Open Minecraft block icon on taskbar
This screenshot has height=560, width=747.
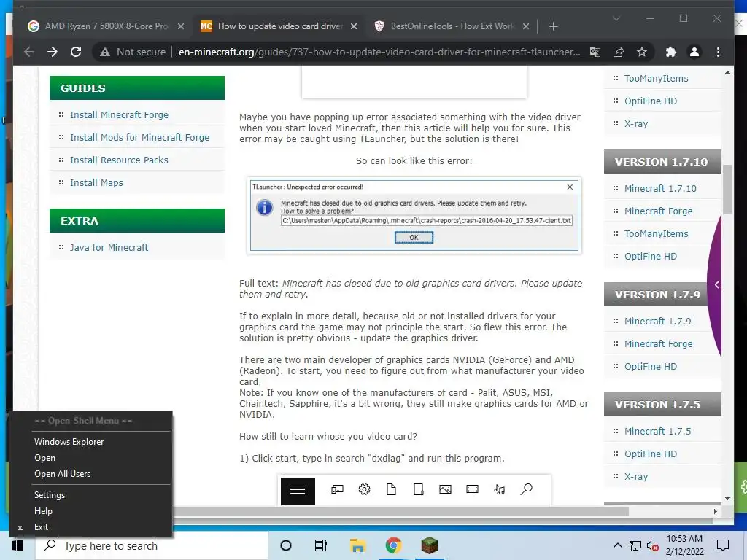429,545
